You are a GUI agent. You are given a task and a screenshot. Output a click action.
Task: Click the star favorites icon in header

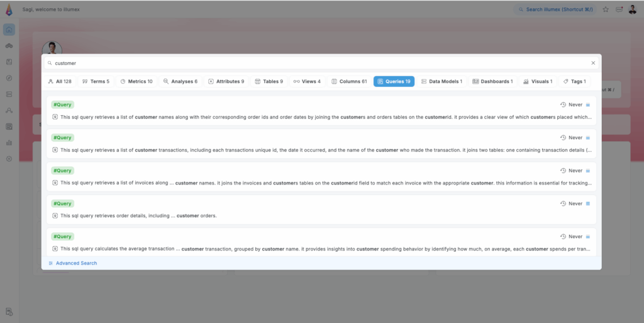click(x=606, y=9)
